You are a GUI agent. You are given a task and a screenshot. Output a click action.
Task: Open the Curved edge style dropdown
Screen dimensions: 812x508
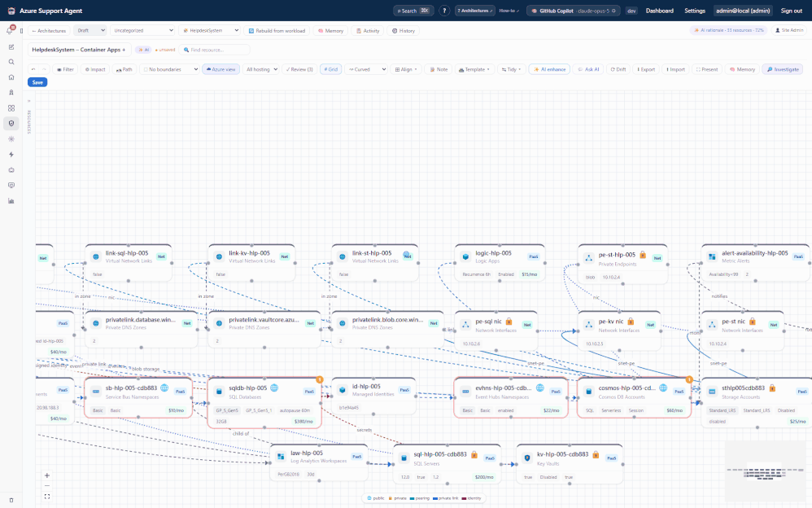point(366,69)
